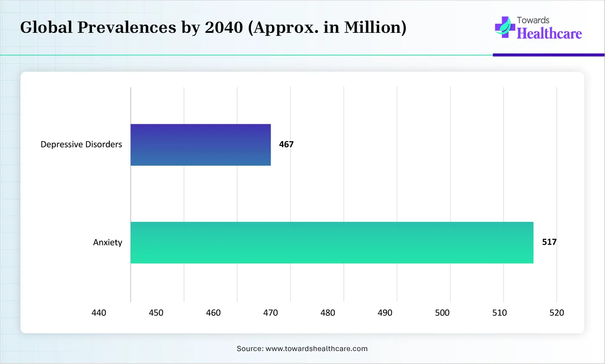Select the 'Anxiety' axis label
The height and width of the screenshot is (364, 605).
(108, 243)
